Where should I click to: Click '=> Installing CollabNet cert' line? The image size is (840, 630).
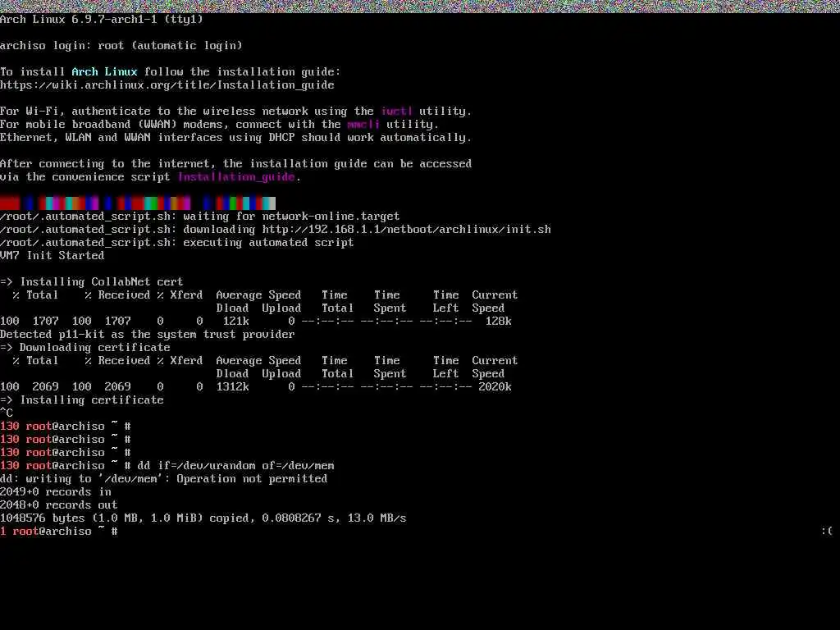(92, 282)
